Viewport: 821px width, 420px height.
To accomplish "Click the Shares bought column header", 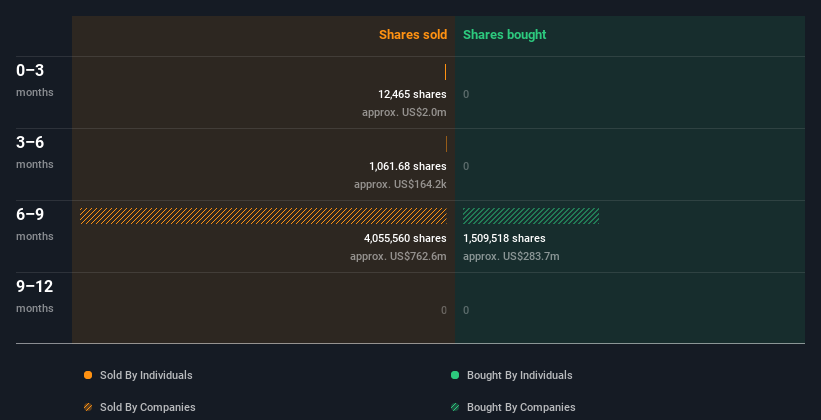I will point(505,35).
